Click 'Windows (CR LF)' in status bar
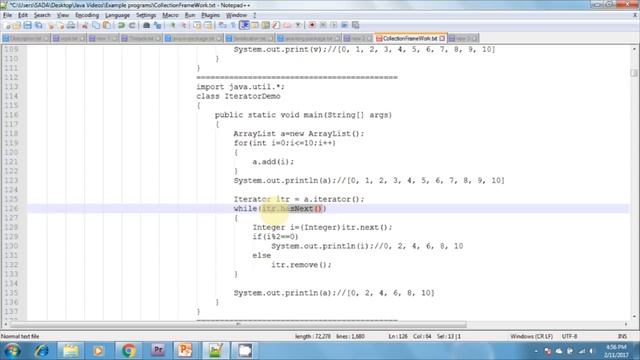The height and width of the screenshot is (360, 640). click(x=531, y=336)
